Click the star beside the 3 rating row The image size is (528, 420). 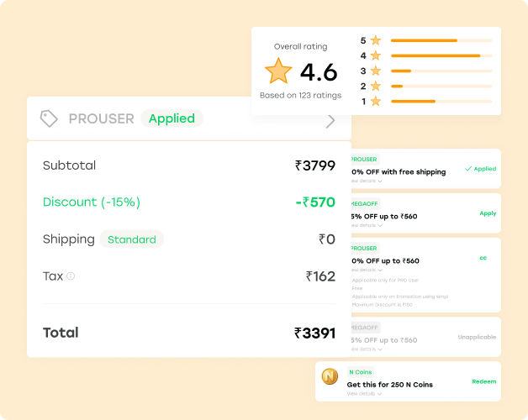point(375,71)
